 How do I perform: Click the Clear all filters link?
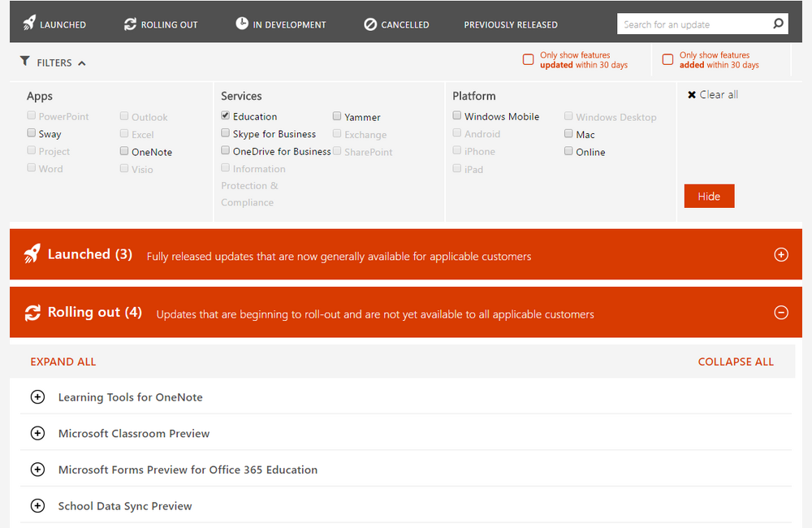pos(719,95)
